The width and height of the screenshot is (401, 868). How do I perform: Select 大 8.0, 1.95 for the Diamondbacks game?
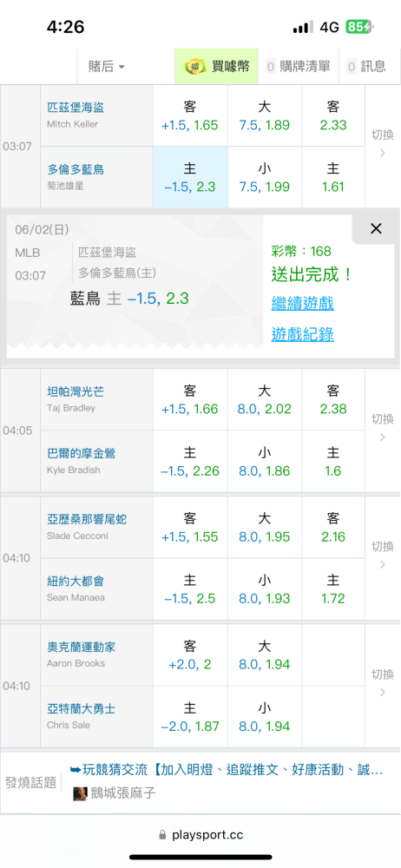265,528
